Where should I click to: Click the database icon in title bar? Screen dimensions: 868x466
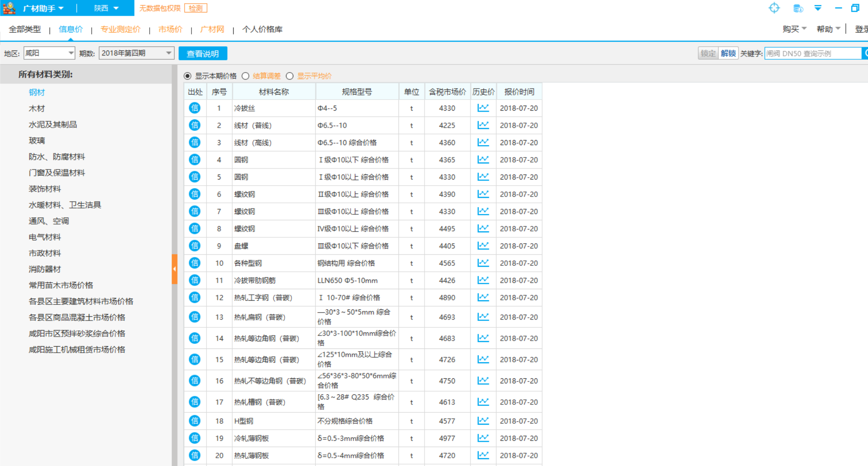tap(798, 8)
